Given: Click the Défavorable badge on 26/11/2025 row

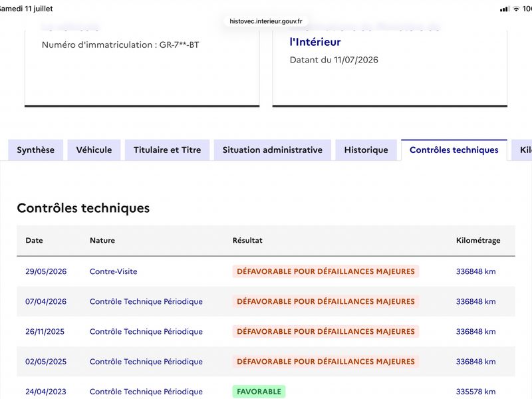Looking at the screenshot, I should click(326, 331).
